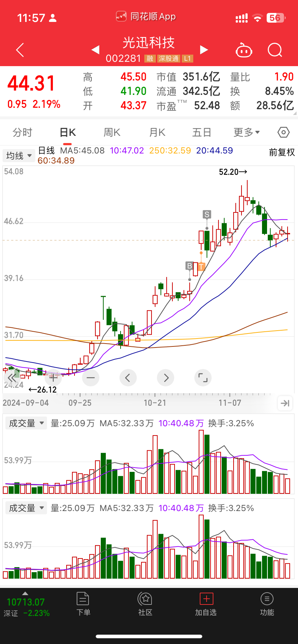Tap the 深证 index value 10713.07
Viewport: 298px width, 644px height.
click(26, 602)
